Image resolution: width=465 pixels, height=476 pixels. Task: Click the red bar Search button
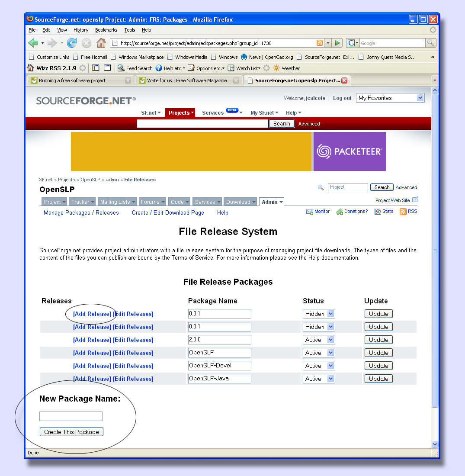click(x=282, y=124)
